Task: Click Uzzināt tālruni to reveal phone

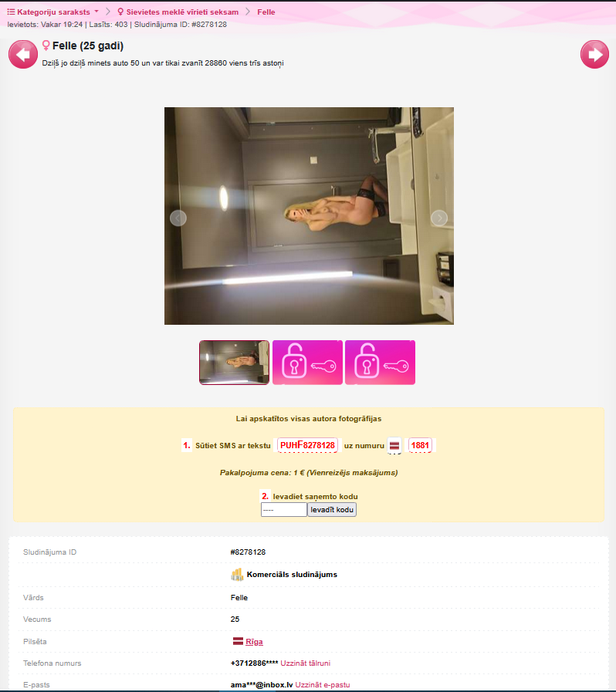Action: 305,663
